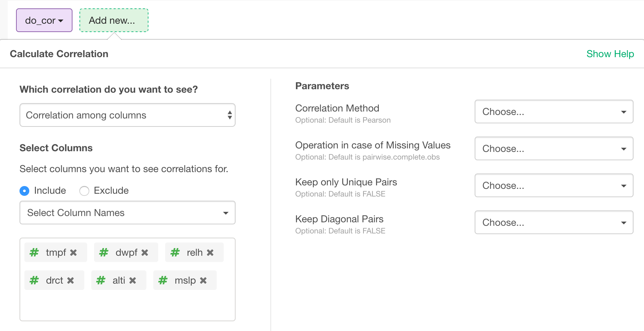644x331 pixels.
Task: Remove the tmpf column tag
Action: (74, 252)
